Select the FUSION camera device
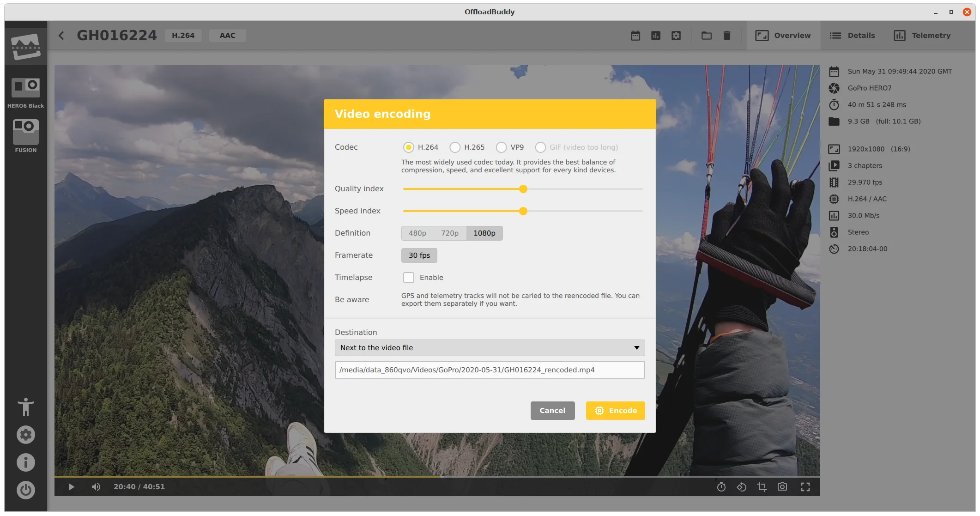980x516 pixels. coord(26,136)
